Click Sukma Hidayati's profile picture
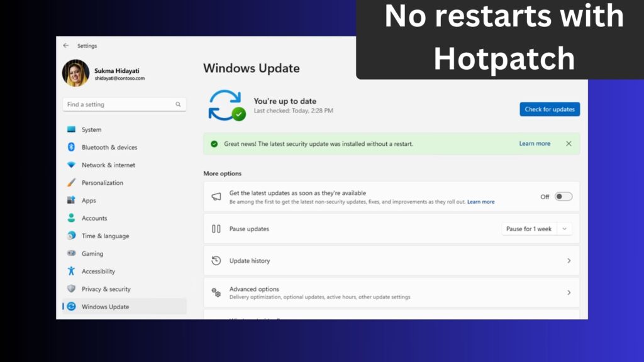644x362 pixels. (x=75, y=73)
